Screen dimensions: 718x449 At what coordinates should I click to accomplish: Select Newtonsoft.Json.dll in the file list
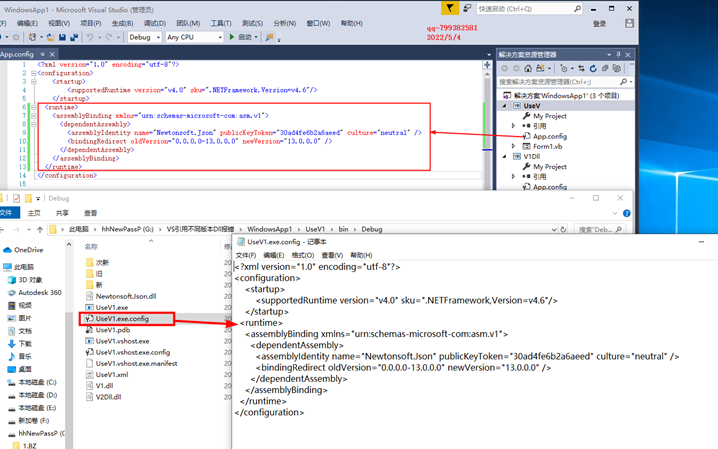click(x=125, y=296)
